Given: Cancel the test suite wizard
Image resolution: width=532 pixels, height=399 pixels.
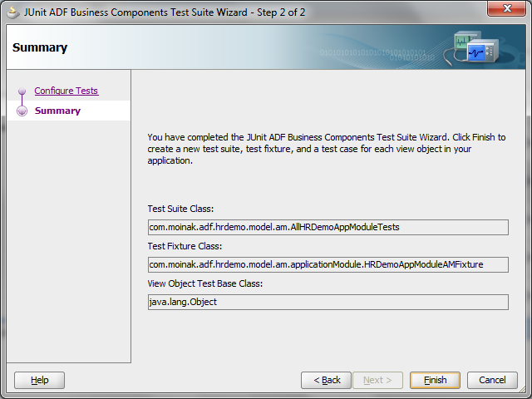Looking at the screenshot, I should pos(492,380).
